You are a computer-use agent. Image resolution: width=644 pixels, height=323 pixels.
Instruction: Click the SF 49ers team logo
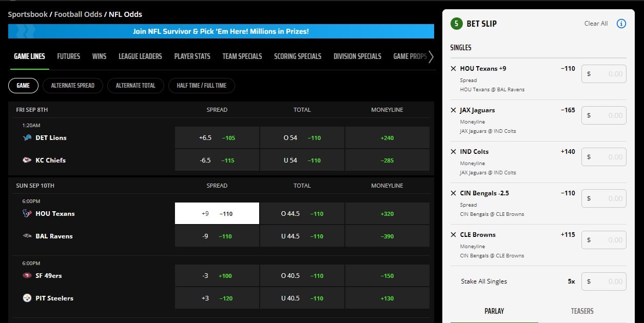(x=27, y=275)
